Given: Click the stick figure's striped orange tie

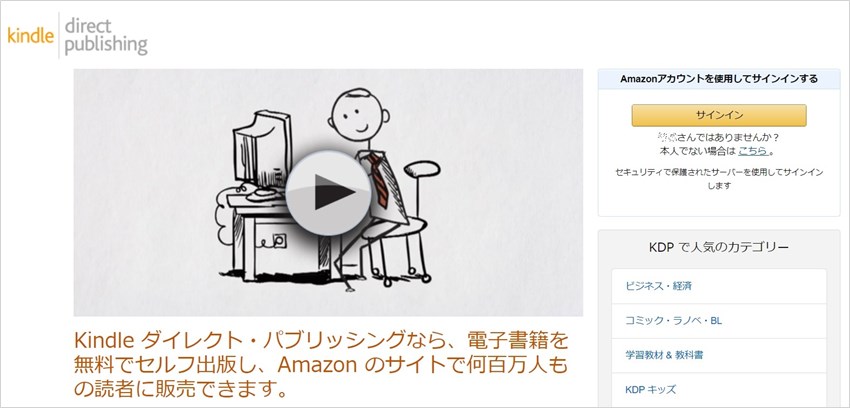Looking at the screenshot, I should pos(379,180).
